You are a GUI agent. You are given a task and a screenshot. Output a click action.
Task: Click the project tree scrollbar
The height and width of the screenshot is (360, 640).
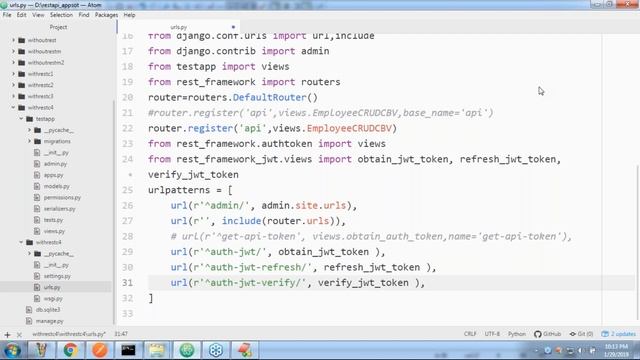click(114, 212)
